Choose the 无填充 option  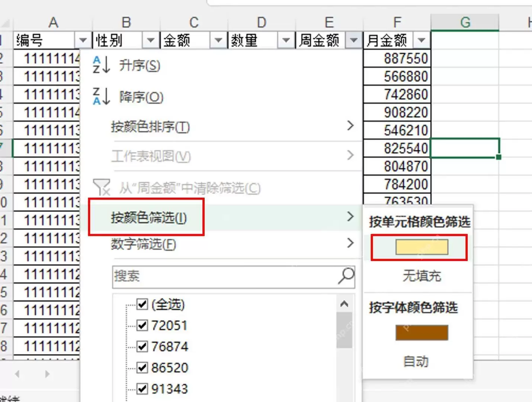(x=422, y=276)
